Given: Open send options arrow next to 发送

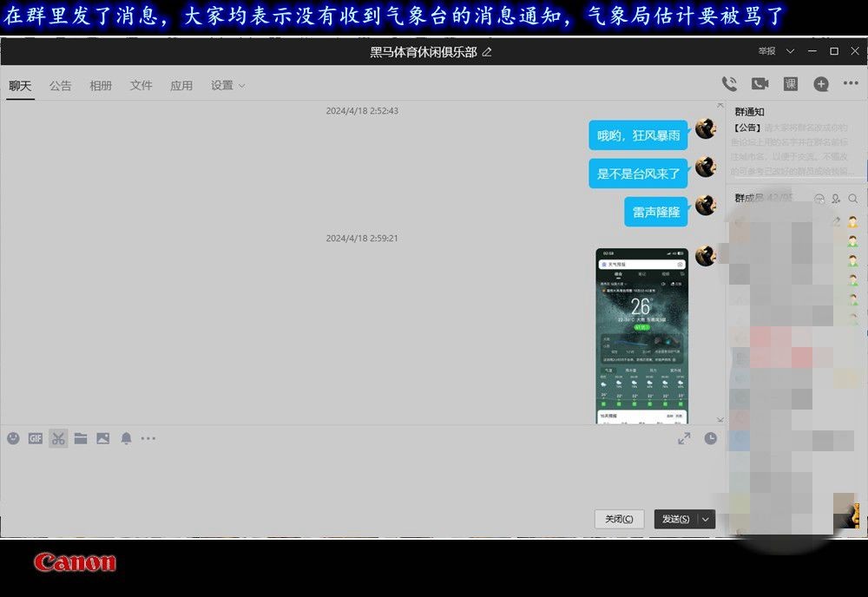Looking at the screenshot, I should click(x=705, y=519).
